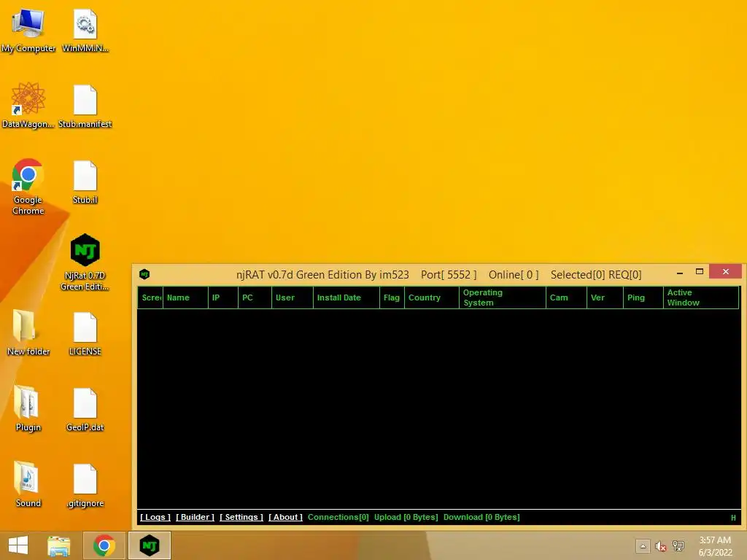Sort by the PC column header
The width and height of the screenshot is (747, 560).
[x=255, y=297]
